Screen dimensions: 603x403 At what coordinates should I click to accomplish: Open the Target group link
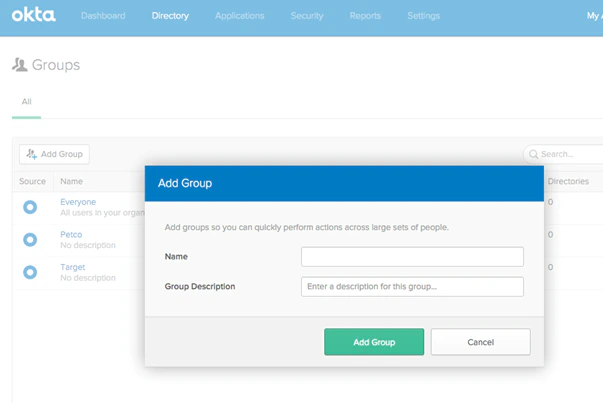(x=73, y=267)
